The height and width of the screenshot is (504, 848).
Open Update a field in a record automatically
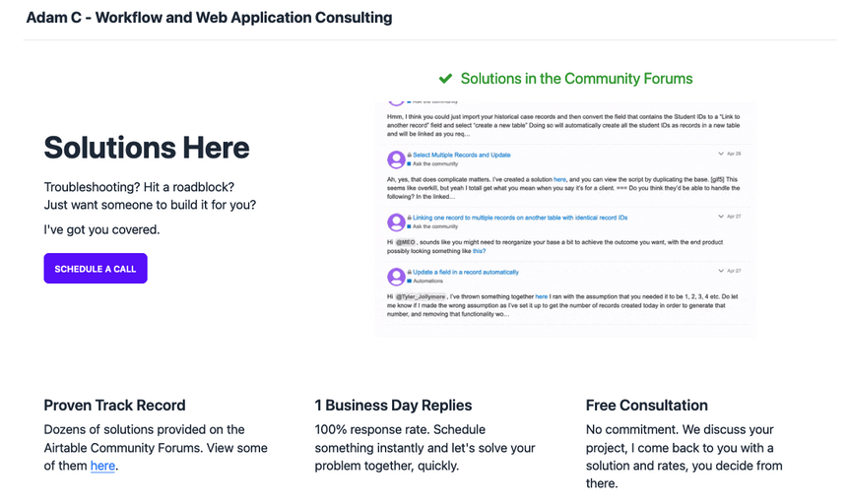coord(465,272)
